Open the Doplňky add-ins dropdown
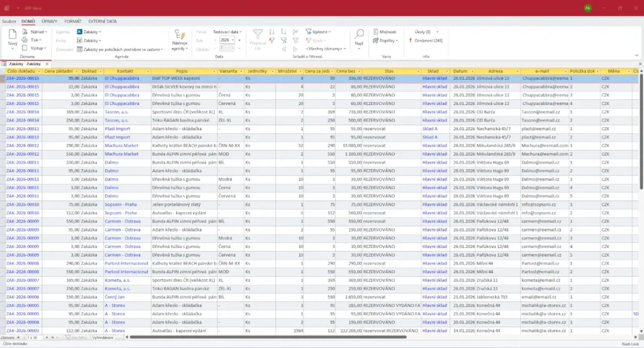 pos(388,40)
